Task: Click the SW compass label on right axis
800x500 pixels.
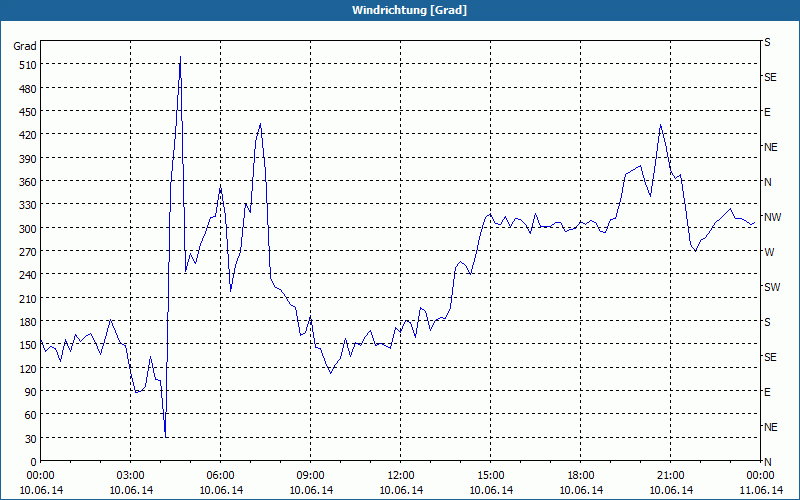Action: (x=772, y=287)
